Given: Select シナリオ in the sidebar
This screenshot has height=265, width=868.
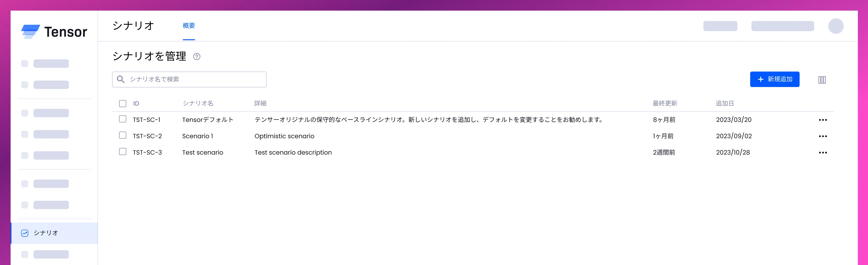Looking at the screenshot, I should point(54,233).
